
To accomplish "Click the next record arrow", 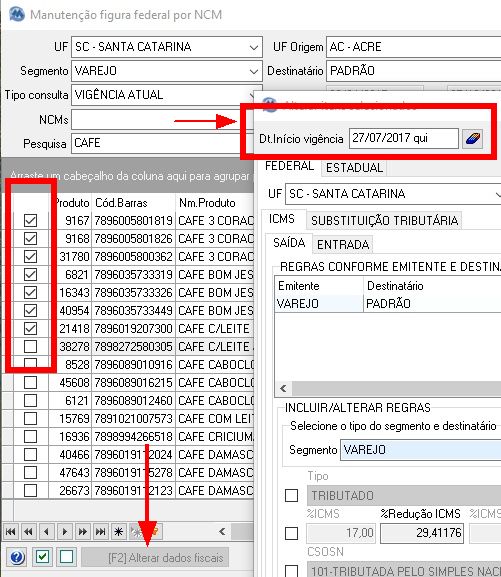I will pos(64,532).
